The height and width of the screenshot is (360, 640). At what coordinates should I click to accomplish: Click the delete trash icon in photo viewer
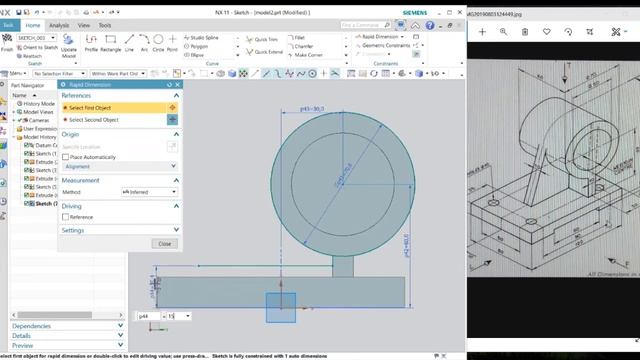coord(525,31)
